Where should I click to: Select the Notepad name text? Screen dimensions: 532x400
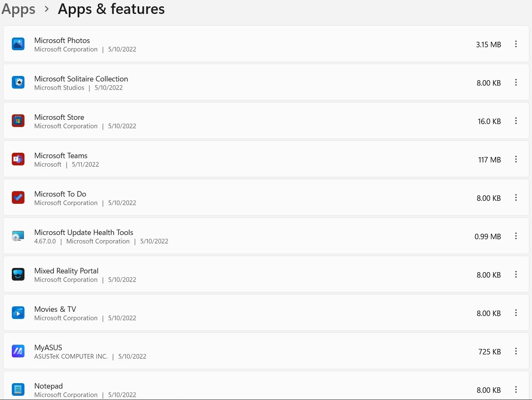(x=49, y=386)
